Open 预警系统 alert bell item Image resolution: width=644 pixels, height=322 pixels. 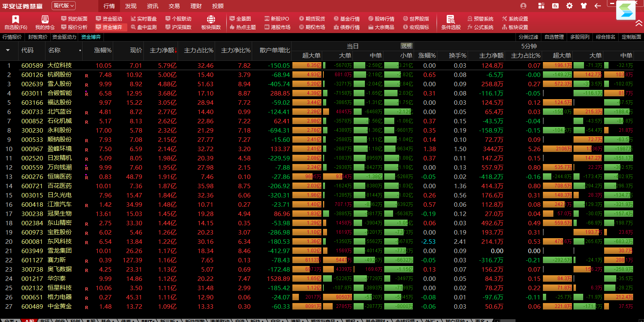pyautogui.click(x=480, y=19)
